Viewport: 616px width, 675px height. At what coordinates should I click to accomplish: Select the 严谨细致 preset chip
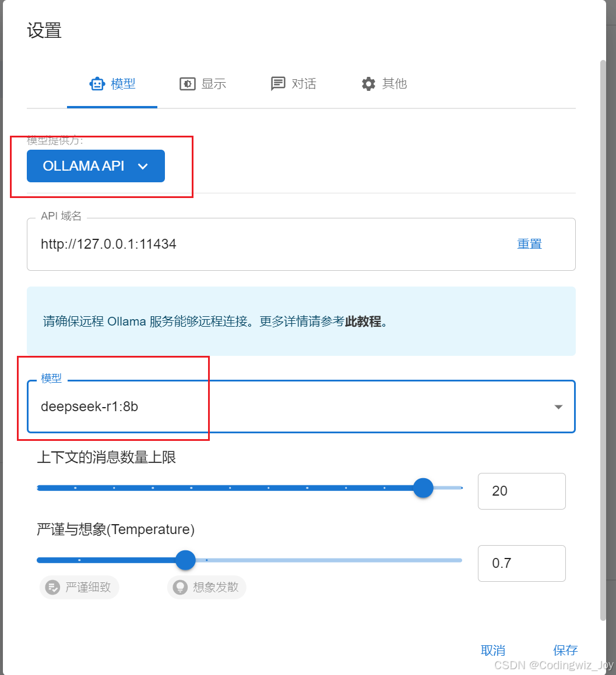[79, 587]
